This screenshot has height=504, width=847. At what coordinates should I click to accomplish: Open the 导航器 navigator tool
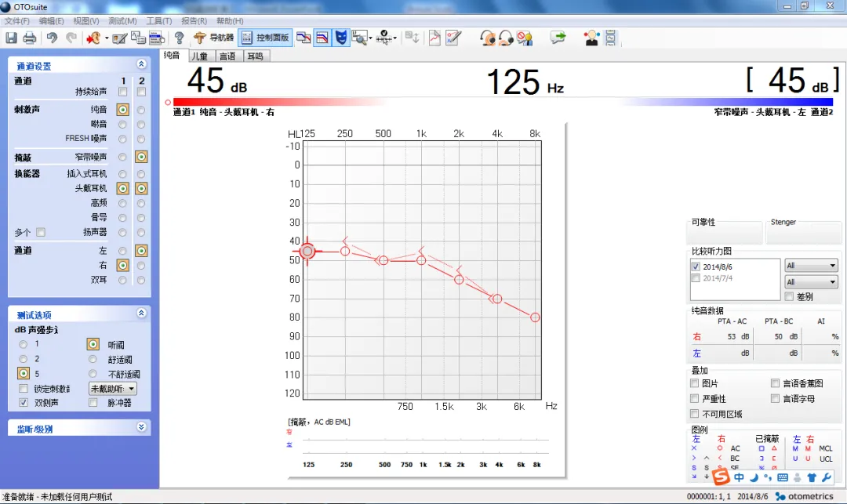click(x=214, y=38)
